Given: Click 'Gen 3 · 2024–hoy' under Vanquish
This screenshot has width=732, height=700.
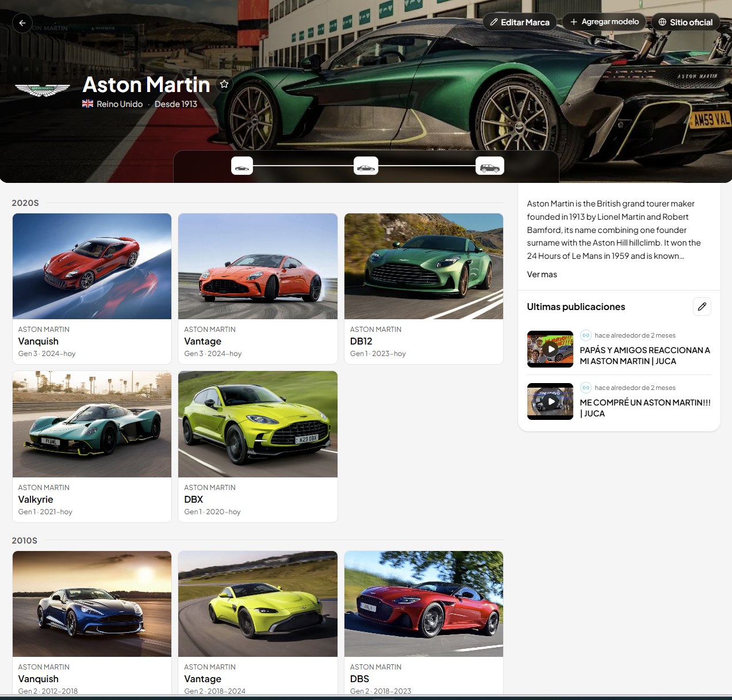Looking at the screenshot, I should [x=47, y=354].
